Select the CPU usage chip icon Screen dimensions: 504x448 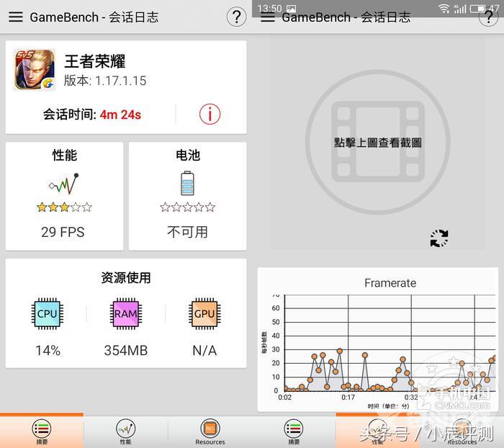[47, 314]
